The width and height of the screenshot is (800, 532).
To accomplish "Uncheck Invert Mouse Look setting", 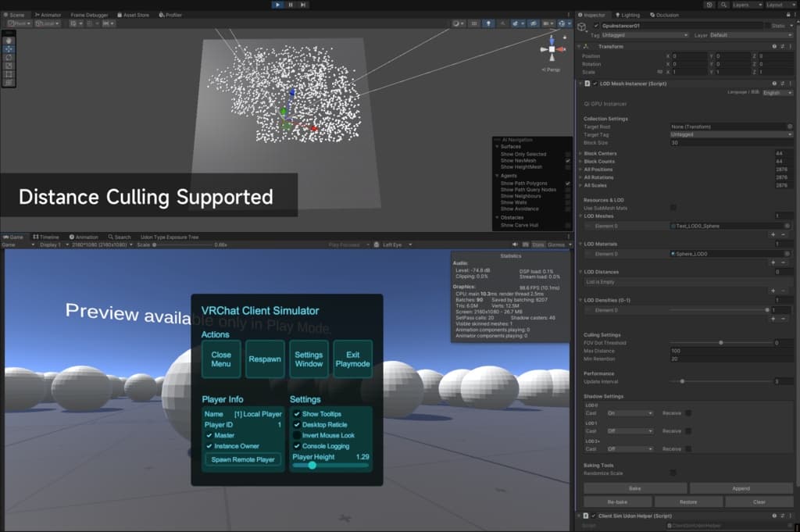I will click(297, 435).
